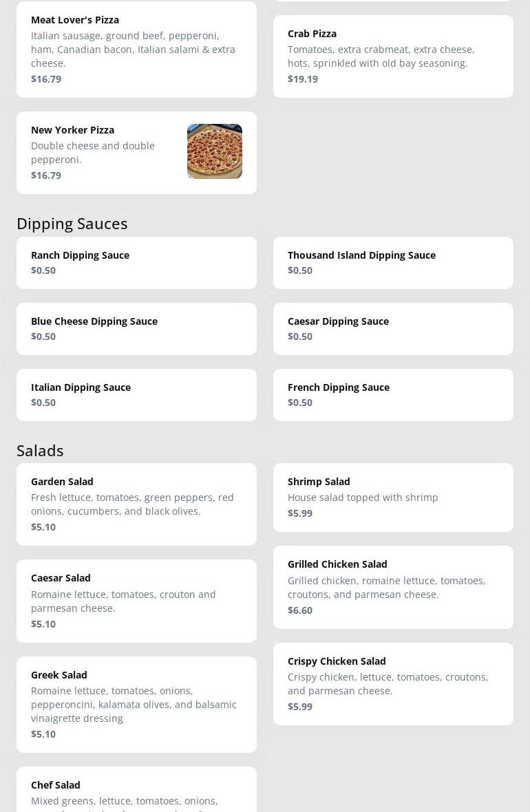Select Grilled Chicken Salad card

tap(393, 587)
